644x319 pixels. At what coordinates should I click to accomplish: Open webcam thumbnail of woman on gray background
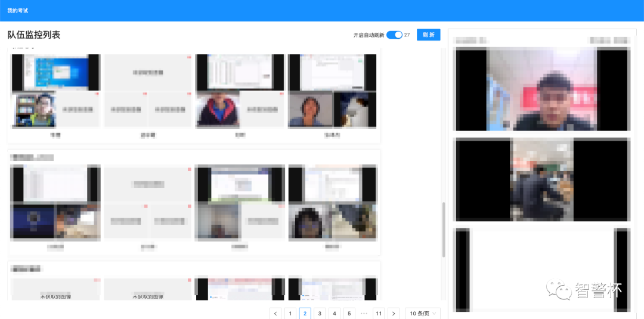tap(311, 109)
